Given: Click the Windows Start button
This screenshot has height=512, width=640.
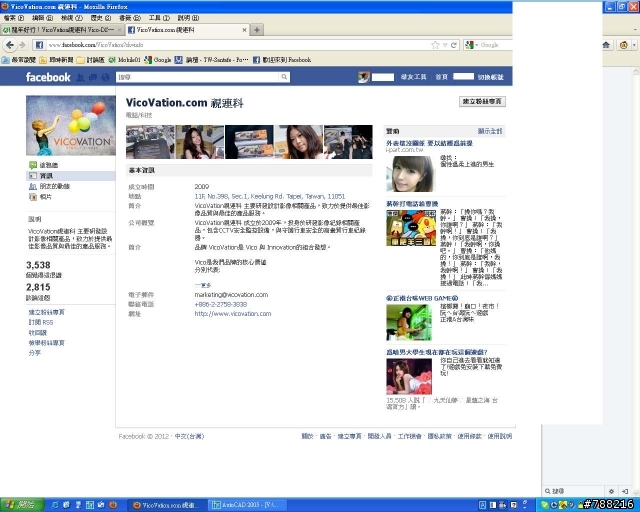Looking at the screenshot, I should tap(21, 505).
